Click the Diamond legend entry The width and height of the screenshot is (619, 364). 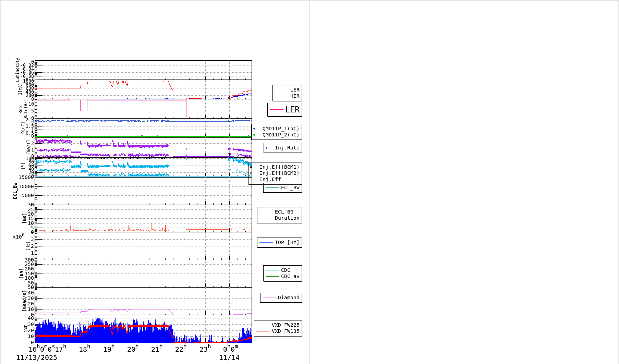[x=281, y=298]
